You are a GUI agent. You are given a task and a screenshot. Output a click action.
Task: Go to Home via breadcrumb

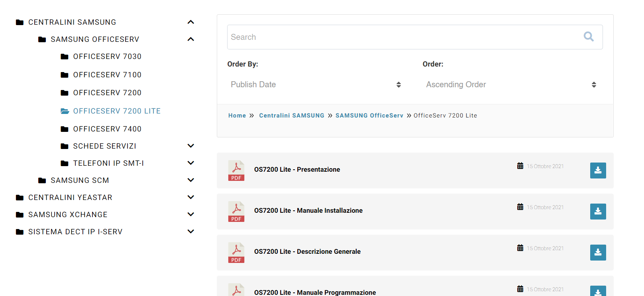point(237,116)
